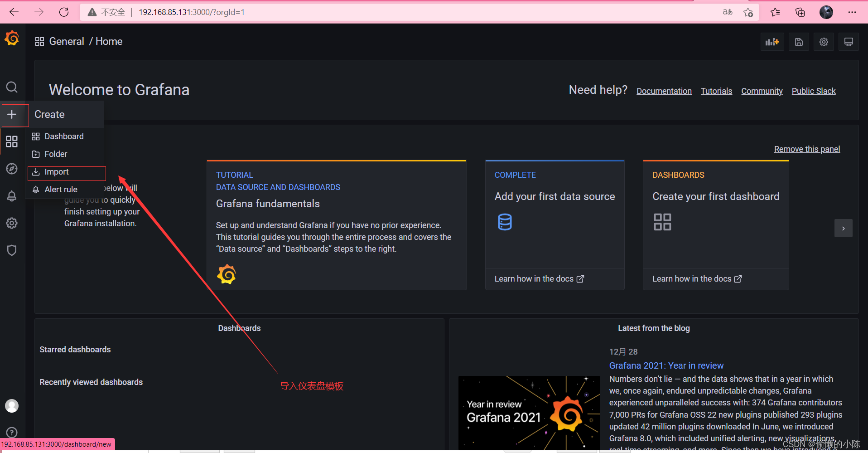
Task: Click the Create plus icon in the sidebar
Action: tap(12, 114)
